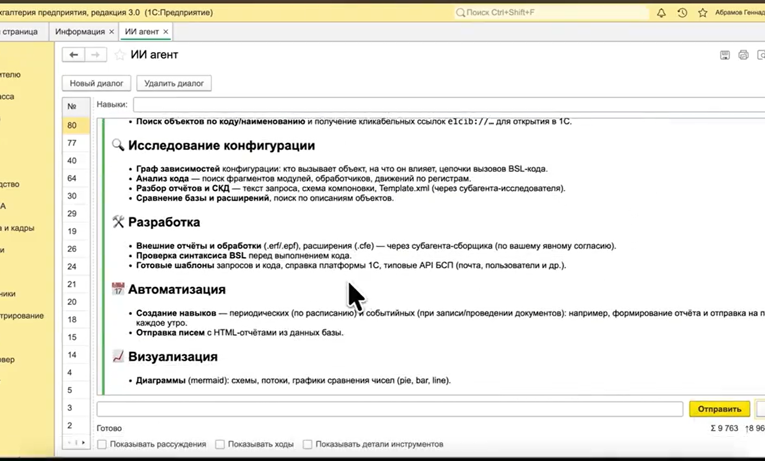Image resolution: width=765 pixels, height=461 pixels.
Task: Click the Поиск Ctrl+Shift+F search field
Action: (x=551, y=13)
